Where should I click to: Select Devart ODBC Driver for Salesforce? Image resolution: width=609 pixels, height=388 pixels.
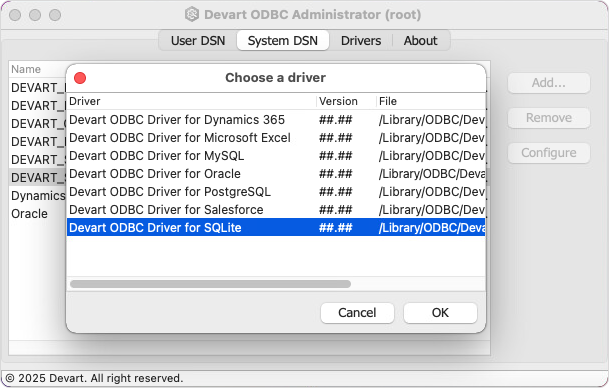[276, 209]
